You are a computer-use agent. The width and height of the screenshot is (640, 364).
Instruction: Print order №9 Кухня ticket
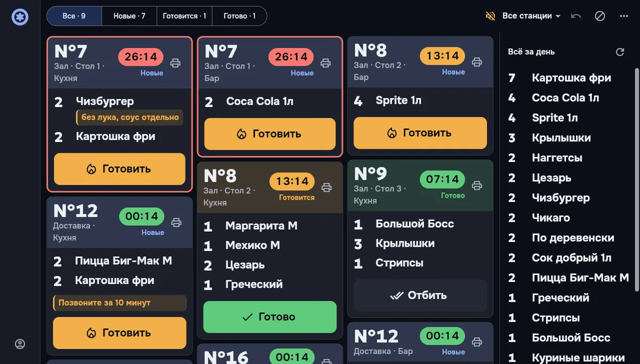click(477, 185)
